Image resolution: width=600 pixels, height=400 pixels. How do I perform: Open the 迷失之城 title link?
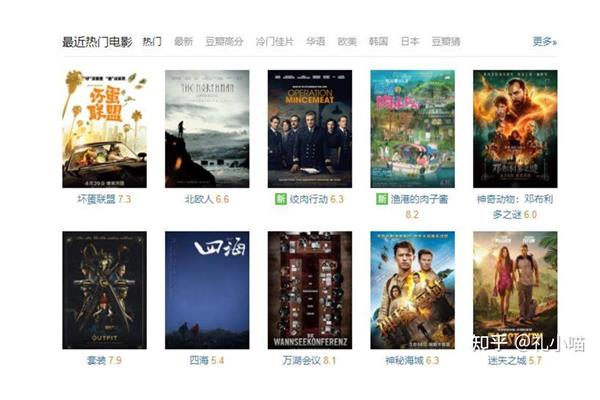(507, 361)
